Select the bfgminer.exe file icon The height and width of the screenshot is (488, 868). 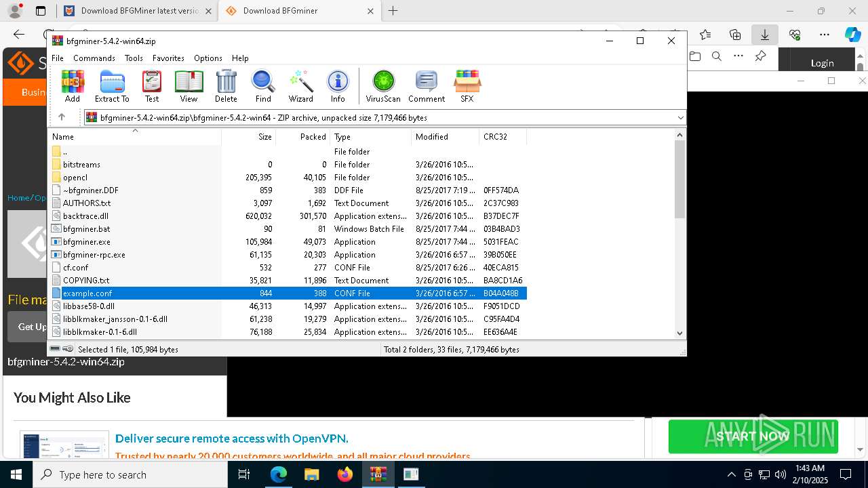point(57,242)
